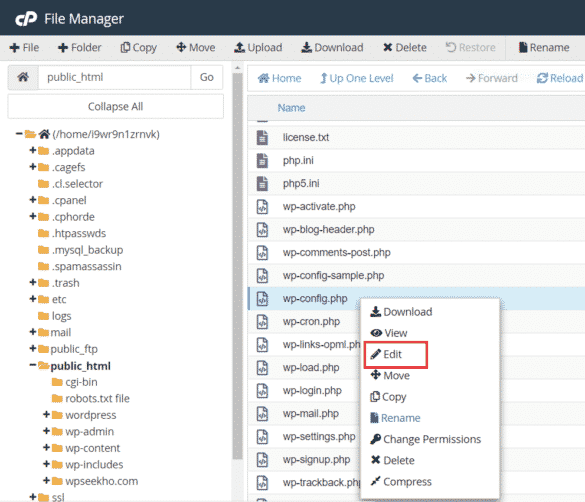Select the wp-includes folder label
585x502 pixels.
click(94, 465)
